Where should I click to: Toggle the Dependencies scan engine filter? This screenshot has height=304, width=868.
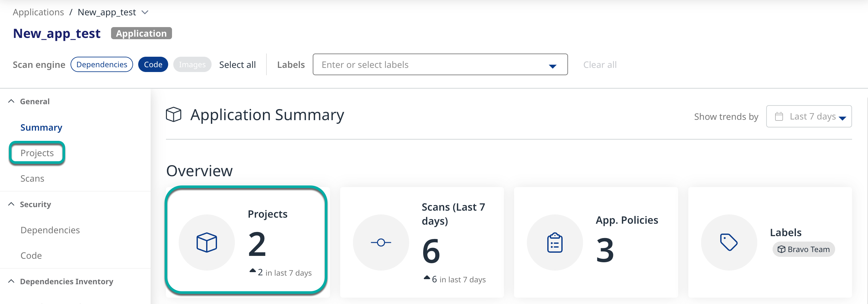click(x=102, y=64)
